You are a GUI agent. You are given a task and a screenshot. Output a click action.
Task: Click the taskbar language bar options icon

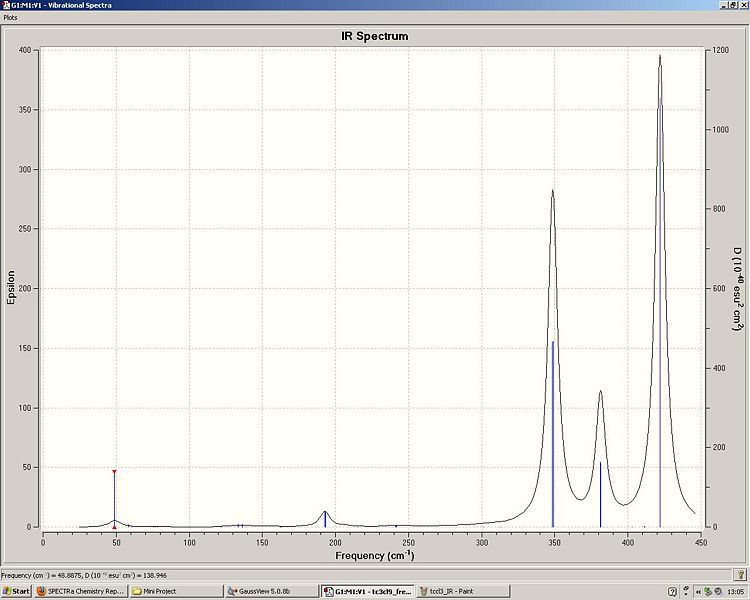[686, 591]
